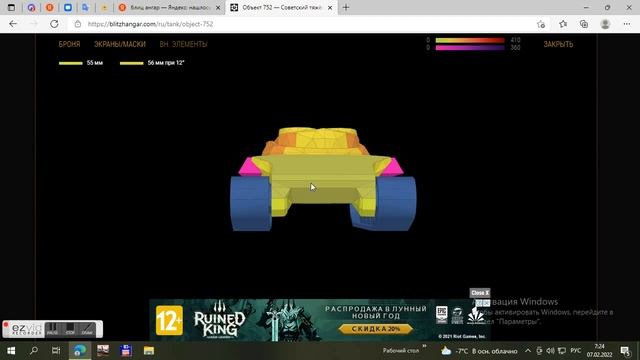
Task: Expand the Рабочий стол toolbar chevron
Action: pos(424,347)
